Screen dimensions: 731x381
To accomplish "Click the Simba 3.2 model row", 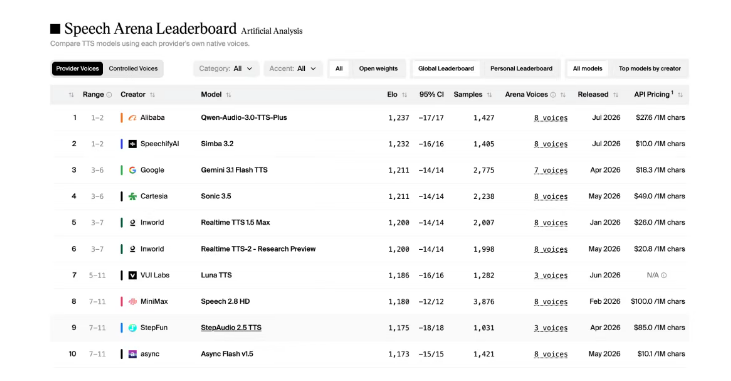I will (x=369, y=144).
